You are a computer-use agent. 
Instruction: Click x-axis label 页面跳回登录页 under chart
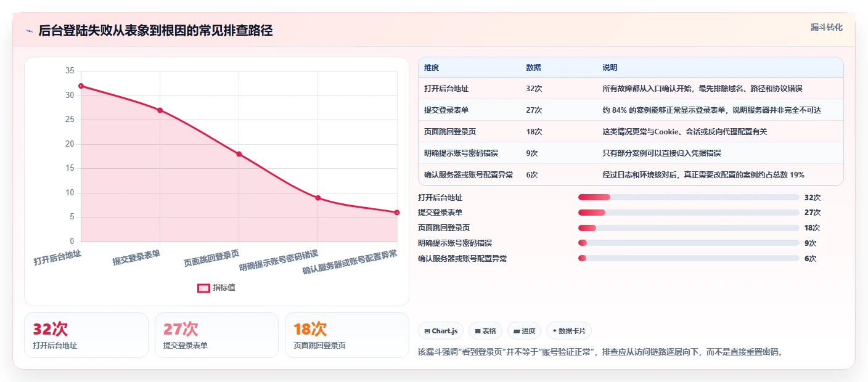pos(212,258)
